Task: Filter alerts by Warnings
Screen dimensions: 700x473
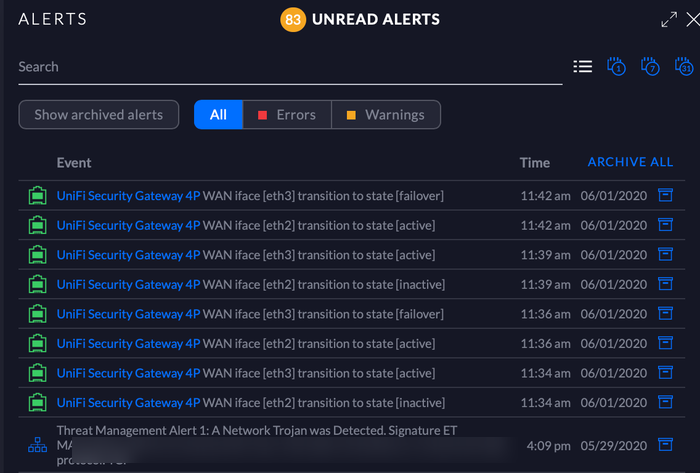Action: click(x=386, y=115)
